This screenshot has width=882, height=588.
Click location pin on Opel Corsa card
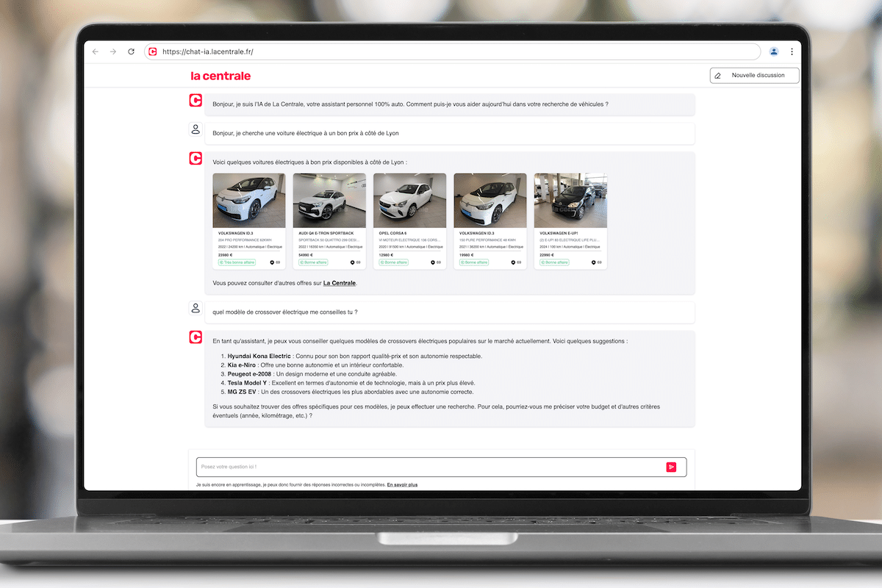433,262
